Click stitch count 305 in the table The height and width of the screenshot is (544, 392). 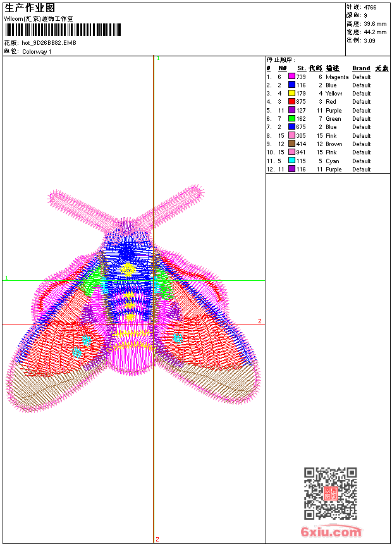pos(301,135)
